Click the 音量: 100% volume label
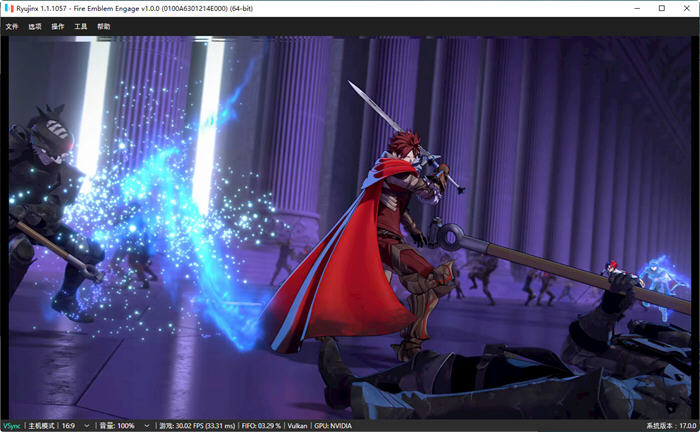700x432 pixels. coord(117,426)
